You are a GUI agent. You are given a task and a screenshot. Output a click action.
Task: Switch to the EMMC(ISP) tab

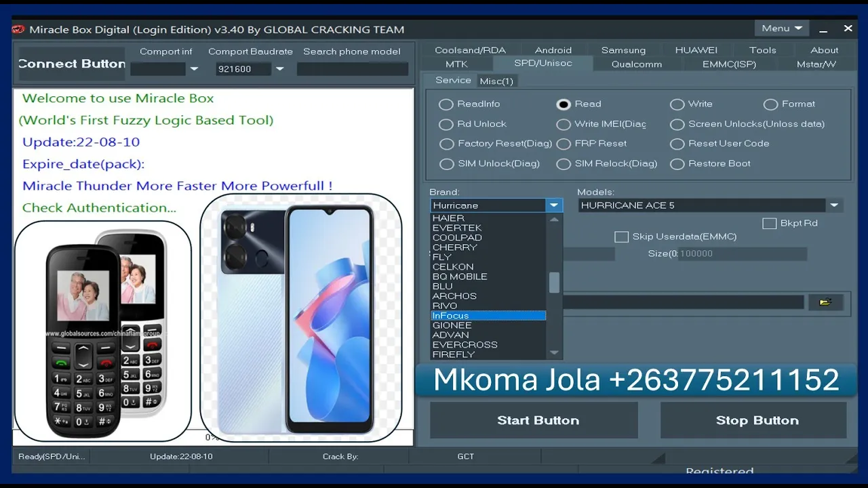[729, 64]
